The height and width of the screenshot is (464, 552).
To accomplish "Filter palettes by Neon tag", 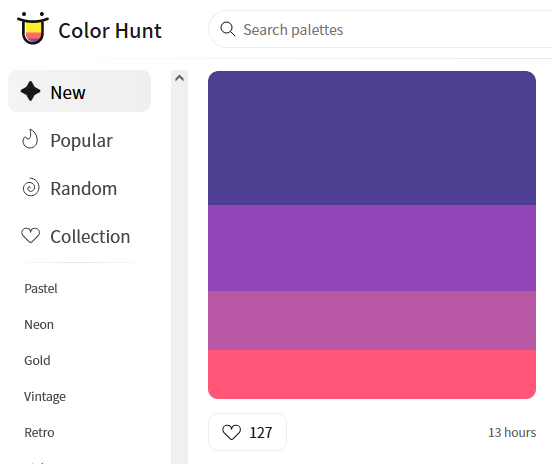I will [39, 325].
